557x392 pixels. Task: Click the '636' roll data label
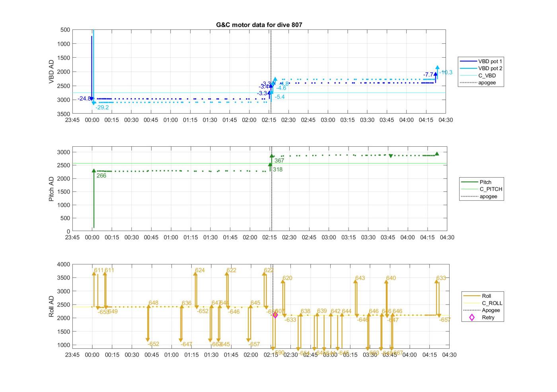187,303
